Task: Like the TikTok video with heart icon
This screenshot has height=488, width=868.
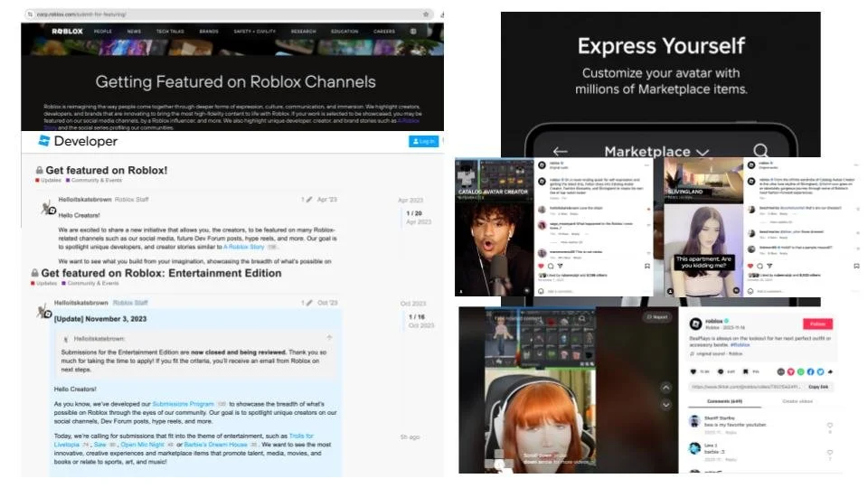Action: click(x=693, y=371)
